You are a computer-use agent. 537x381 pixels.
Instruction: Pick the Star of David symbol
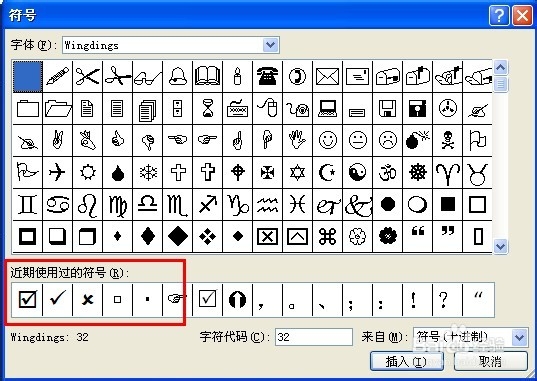(298, 172)
